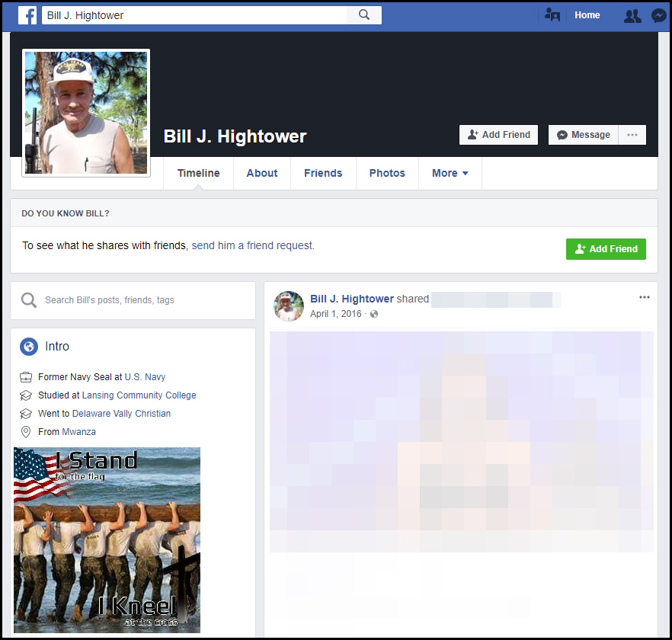Click the post's small profile avatar
Viewport: 672px width, 640px height.
point(289,306)
